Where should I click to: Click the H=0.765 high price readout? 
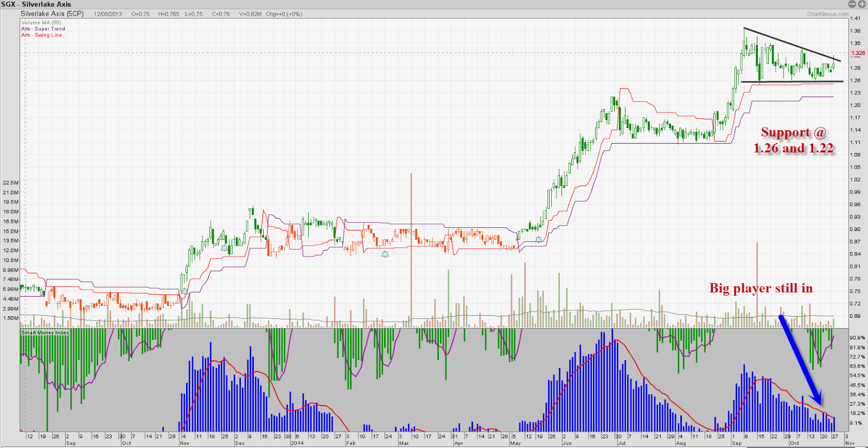[169, 14]
